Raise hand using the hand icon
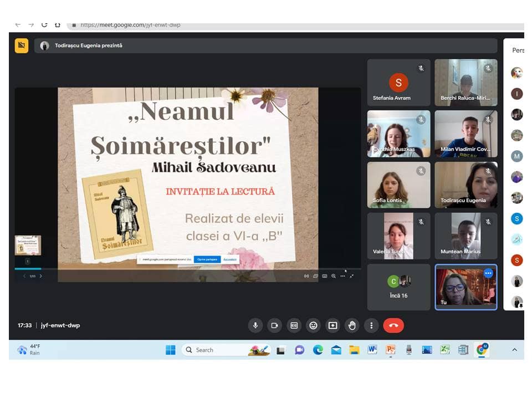Viewport: 532px width, 399px height. coord(352,326)
